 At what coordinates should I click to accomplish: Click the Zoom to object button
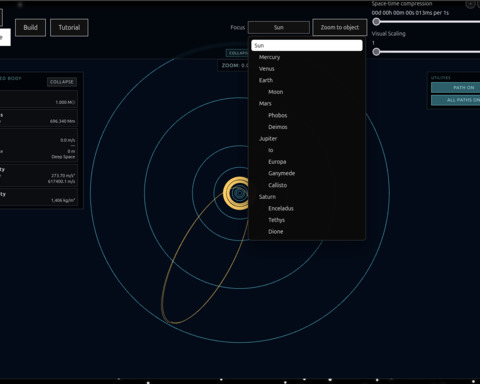pos(340,27)
